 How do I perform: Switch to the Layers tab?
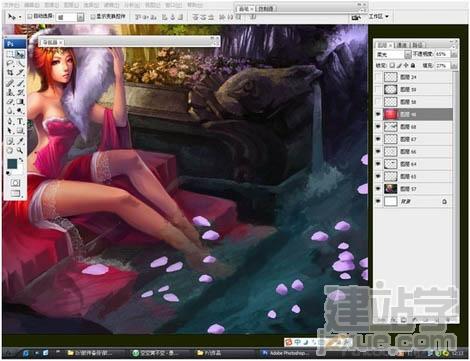point(383,45)
